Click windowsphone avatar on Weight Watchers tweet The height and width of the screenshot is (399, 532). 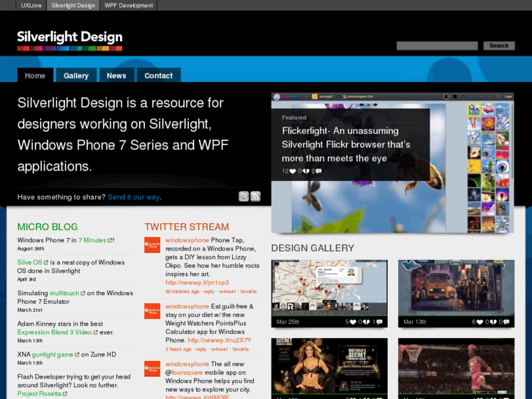tap(152, 311)
